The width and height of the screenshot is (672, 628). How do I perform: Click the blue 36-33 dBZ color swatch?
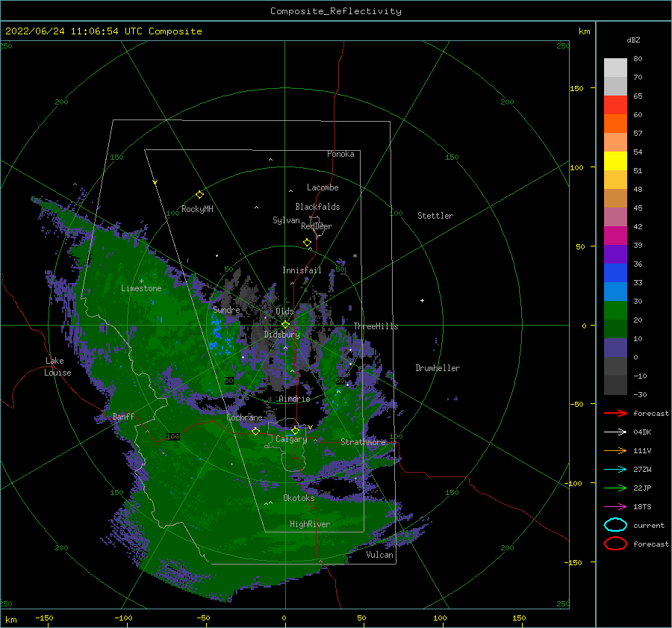click(x=615, y=273)
